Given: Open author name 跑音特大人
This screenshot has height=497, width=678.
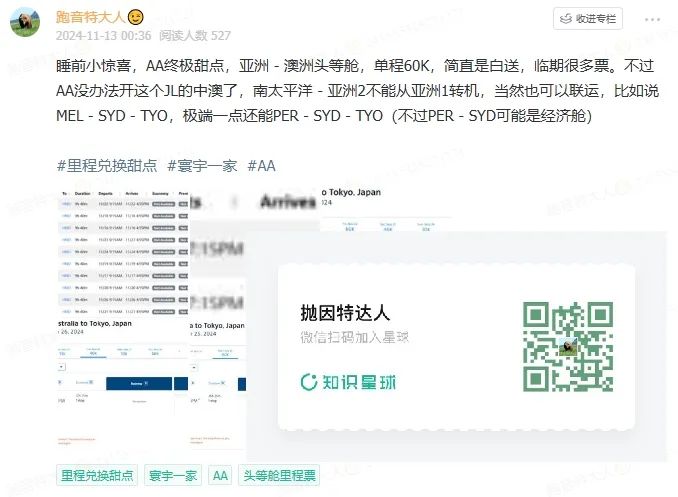Looking at the screenshot, I should pos(90,17).
